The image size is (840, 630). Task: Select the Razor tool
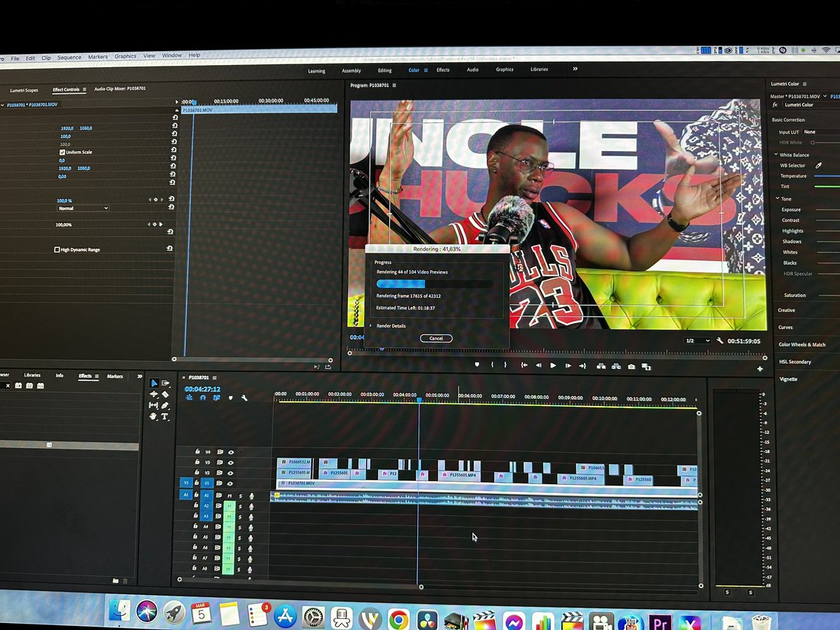tap(166, 394)
